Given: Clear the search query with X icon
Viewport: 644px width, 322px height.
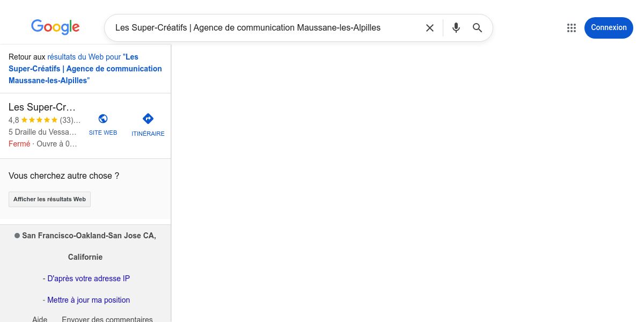Looking at the screenshot, I should point(430,28).
